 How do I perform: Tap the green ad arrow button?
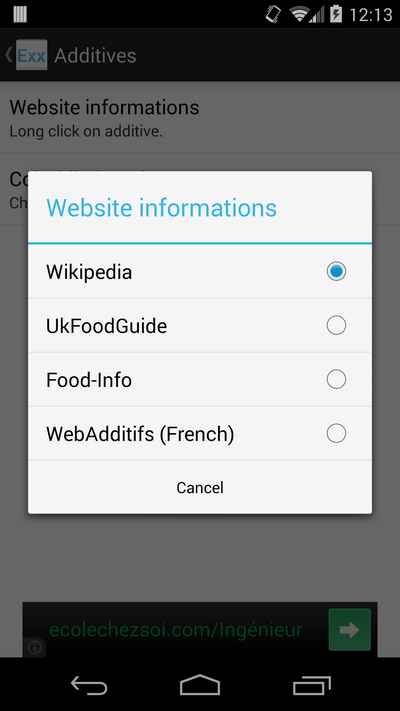350,630
